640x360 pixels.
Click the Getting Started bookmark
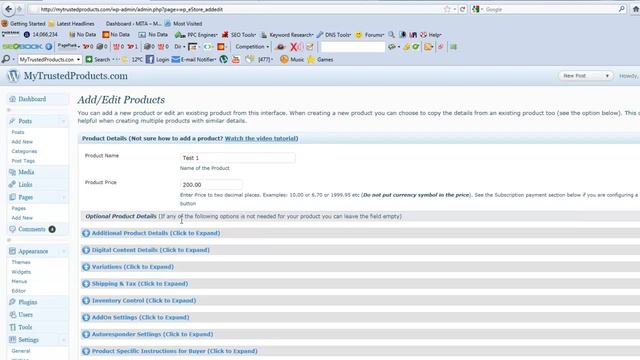coord(24,24)
